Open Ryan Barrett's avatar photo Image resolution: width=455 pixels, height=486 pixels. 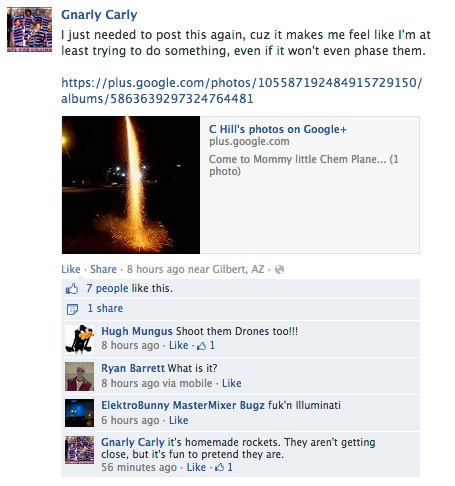pos(79,376)
